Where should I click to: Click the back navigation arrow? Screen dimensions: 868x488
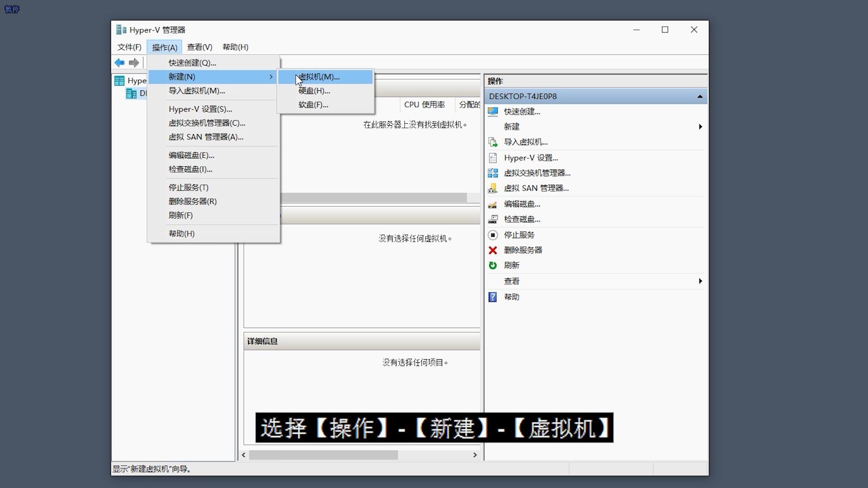119,62
